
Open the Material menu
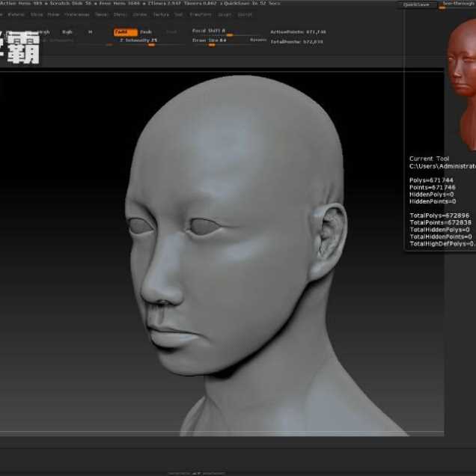pos(16,14)
